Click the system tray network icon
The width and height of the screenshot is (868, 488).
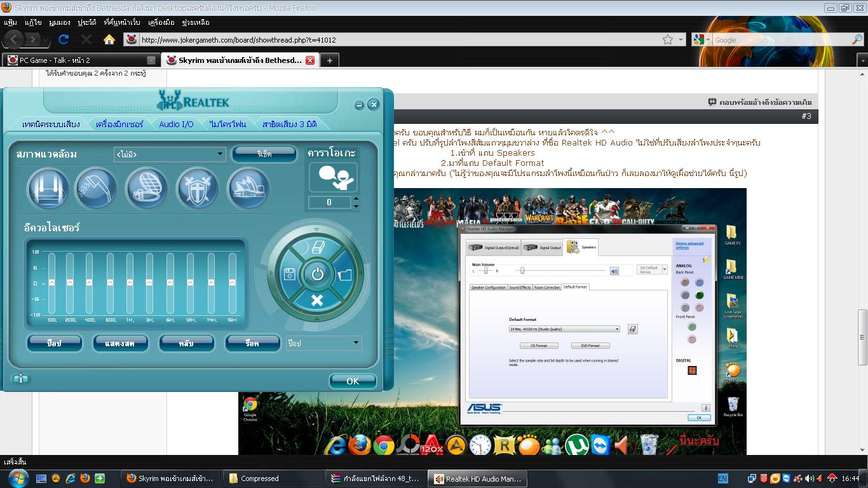(752, 478)
